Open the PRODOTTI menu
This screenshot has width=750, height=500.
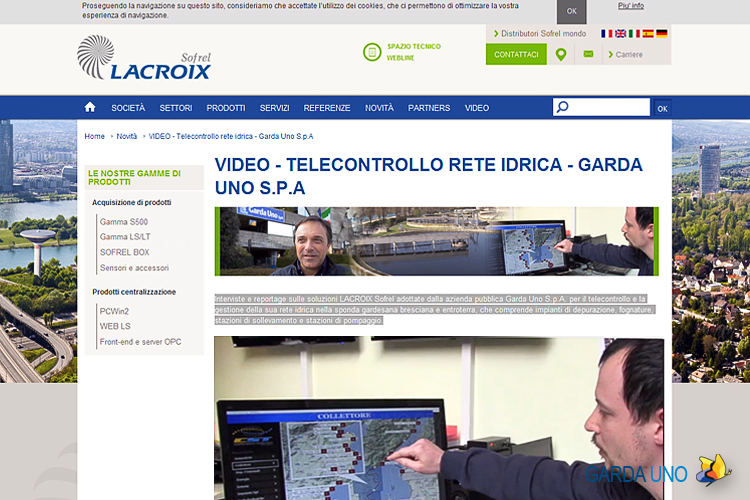[x=226, y=108]
